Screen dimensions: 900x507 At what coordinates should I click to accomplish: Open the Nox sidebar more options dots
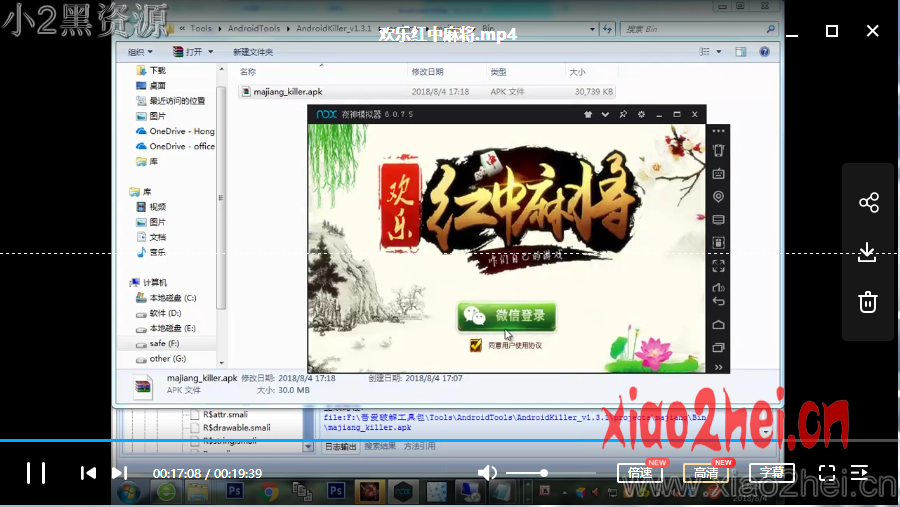coord(718,131)
